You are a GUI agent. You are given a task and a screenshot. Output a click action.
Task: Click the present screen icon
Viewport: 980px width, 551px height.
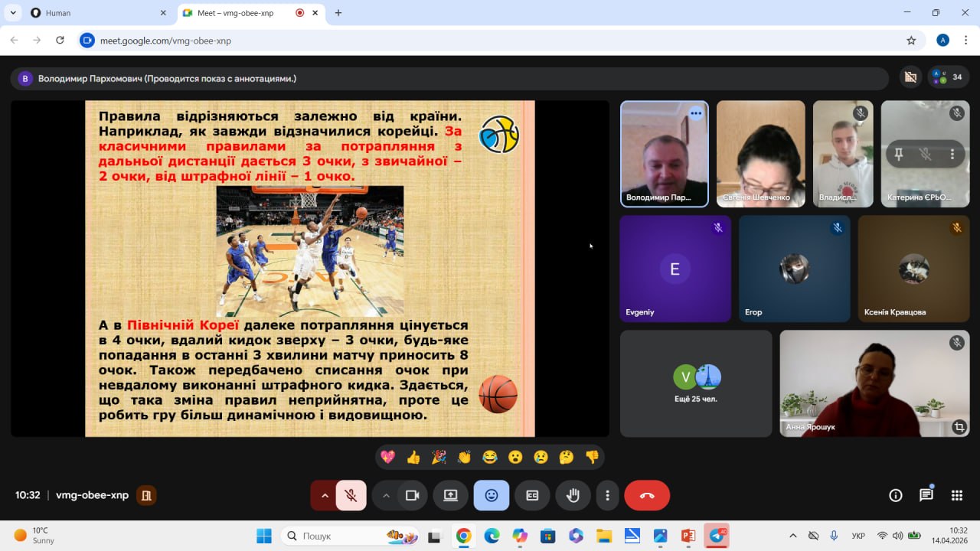450,496
